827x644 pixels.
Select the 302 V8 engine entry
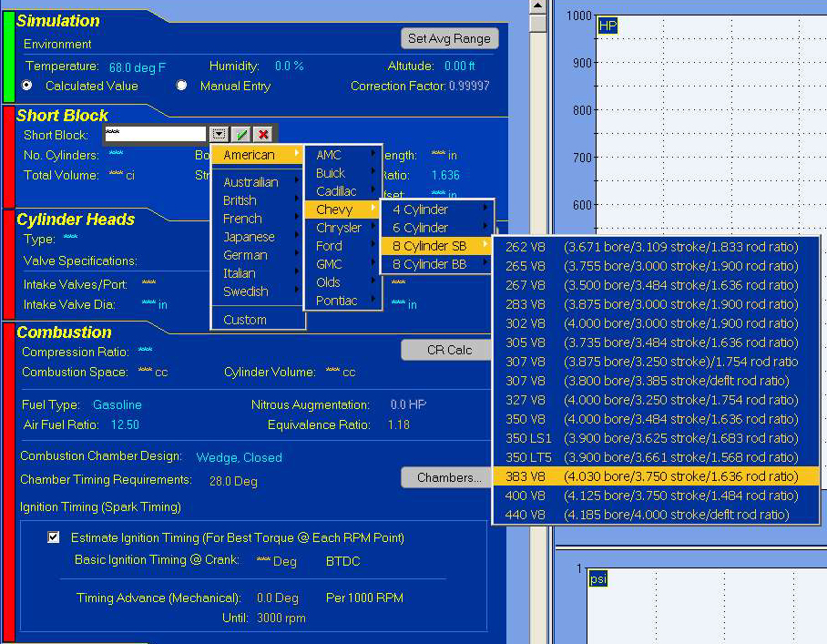[656, 323]
